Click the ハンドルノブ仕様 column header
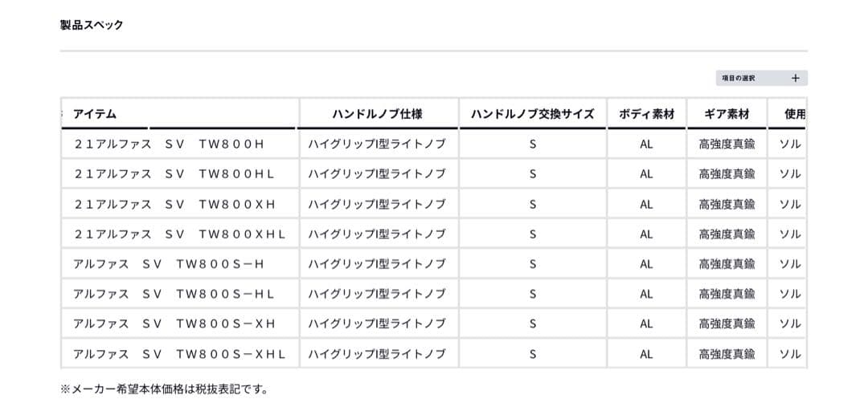868x407 pixels. tap(377, 114)
